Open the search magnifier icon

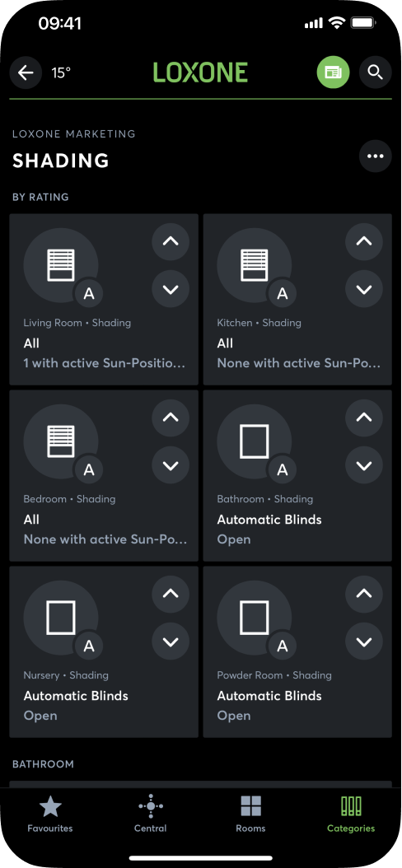click(376, 72)
